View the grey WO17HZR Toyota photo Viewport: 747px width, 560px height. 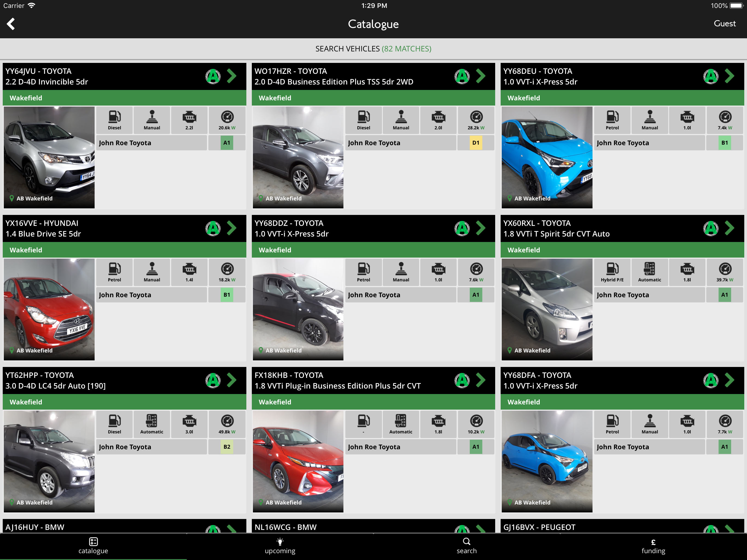pos(298,157)
